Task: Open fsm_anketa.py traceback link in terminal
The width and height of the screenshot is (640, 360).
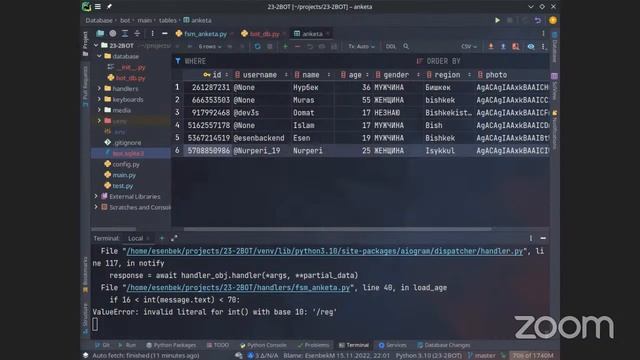Action: coord(238,287)
